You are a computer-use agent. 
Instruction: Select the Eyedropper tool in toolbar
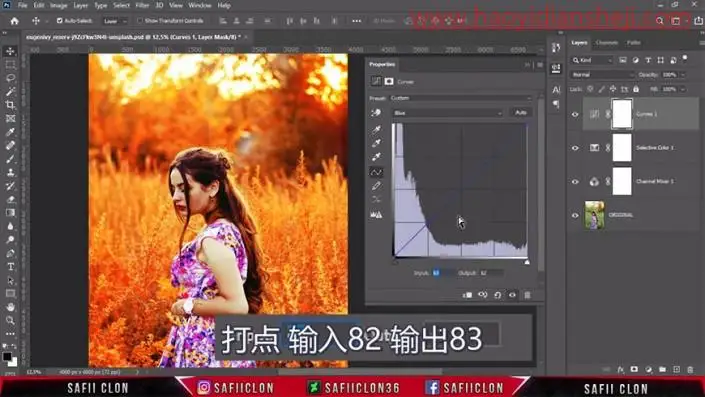10,132
